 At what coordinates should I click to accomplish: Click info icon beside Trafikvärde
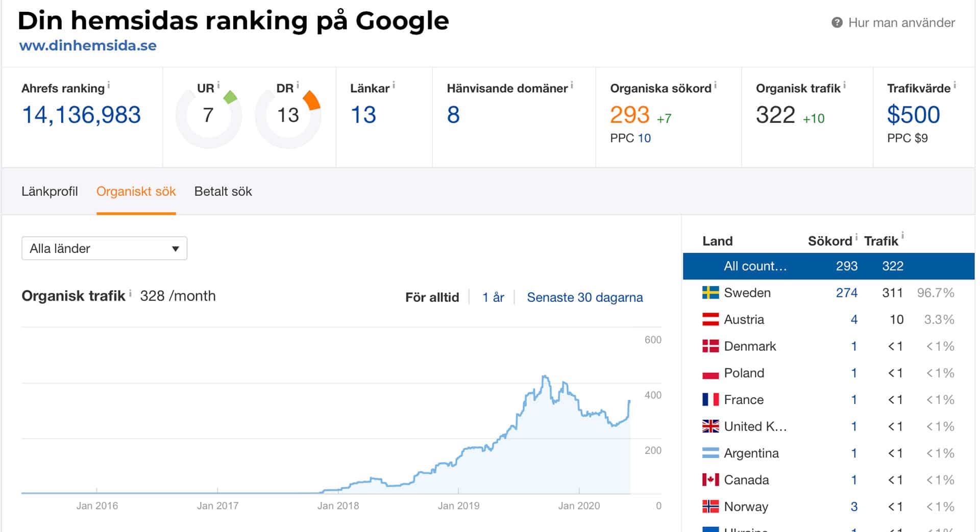[954, 85]
